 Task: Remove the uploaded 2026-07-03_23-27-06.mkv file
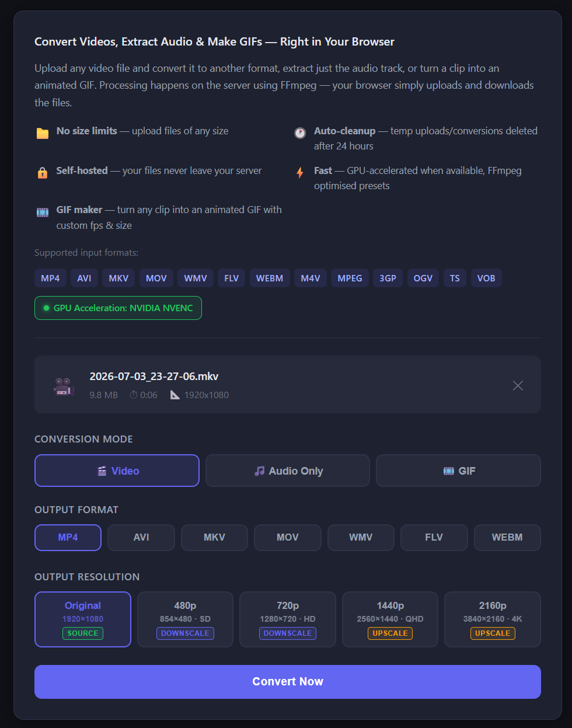518,385
